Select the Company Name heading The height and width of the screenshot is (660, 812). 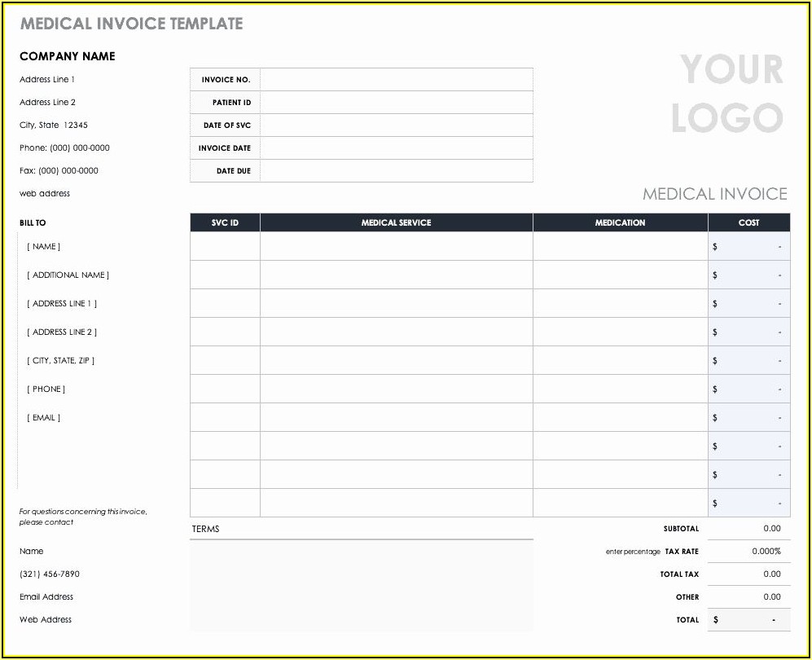coord(68,56)
